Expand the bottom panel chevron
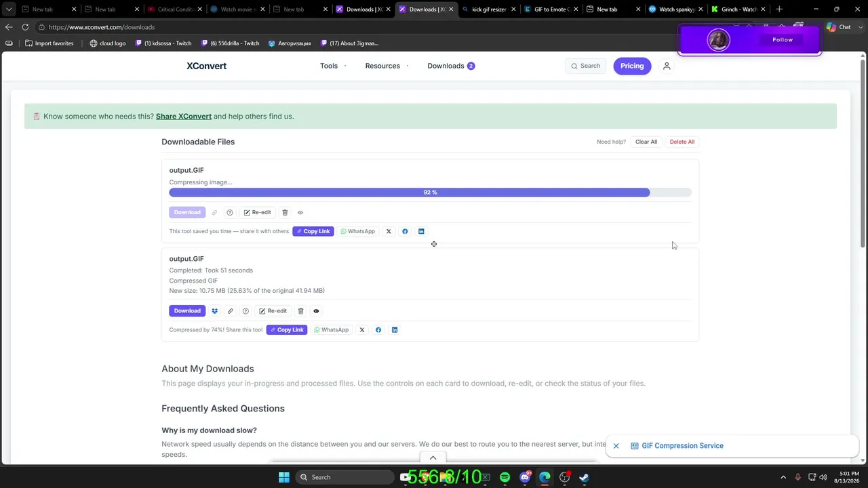 click(433, 457)
